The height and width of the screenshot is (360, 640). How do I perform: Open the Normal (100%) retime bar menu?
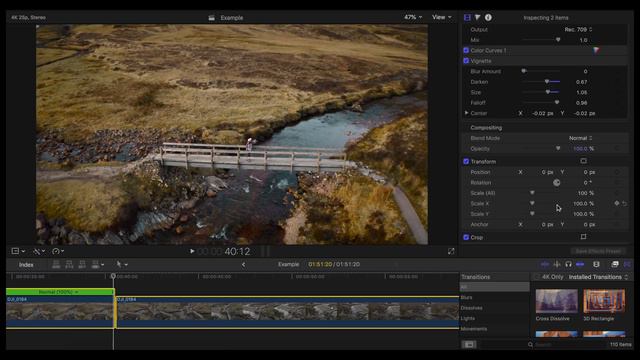[x=59, y=292]
